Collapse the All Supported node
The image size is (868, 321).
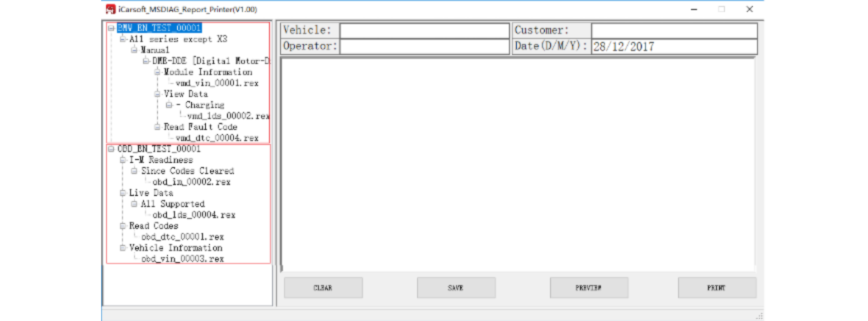[x=134, y=204]
